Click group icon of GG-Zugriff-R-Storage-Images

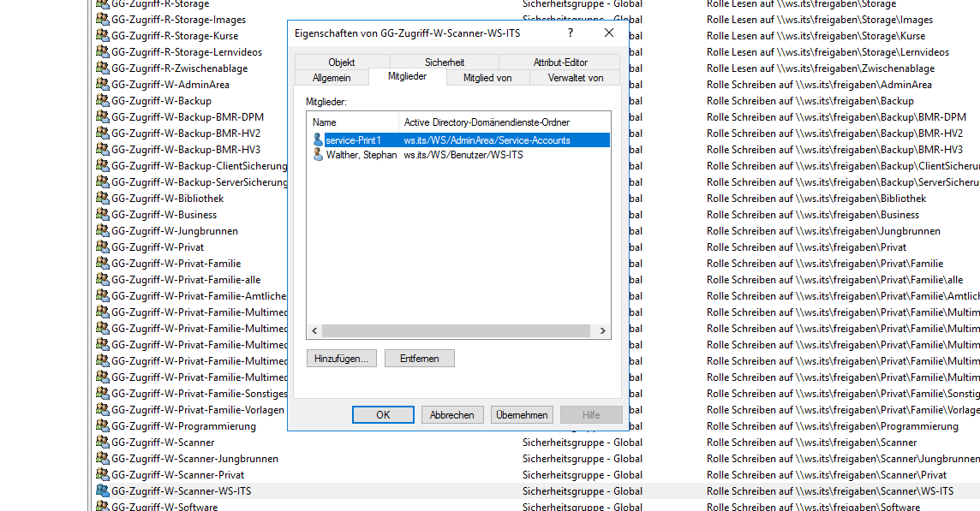coord(103,19)
